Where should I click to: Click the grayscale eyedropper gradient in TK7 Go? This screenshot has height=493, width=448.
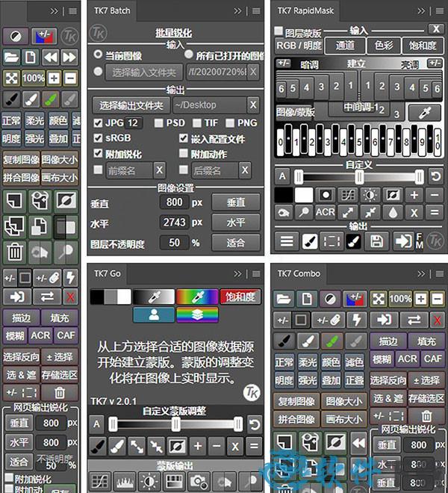pyautogui.click(x=154, y=297)
